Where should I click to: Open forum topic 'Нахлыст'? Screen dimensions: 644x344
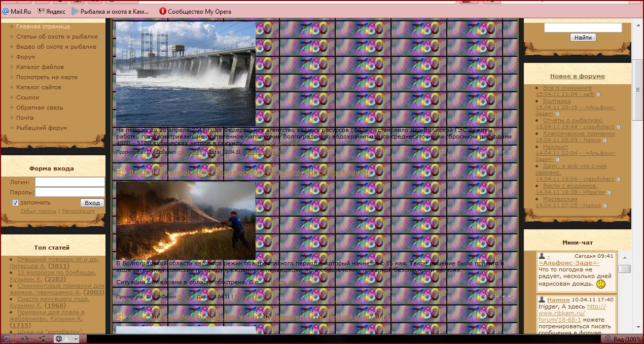[556, 147]
